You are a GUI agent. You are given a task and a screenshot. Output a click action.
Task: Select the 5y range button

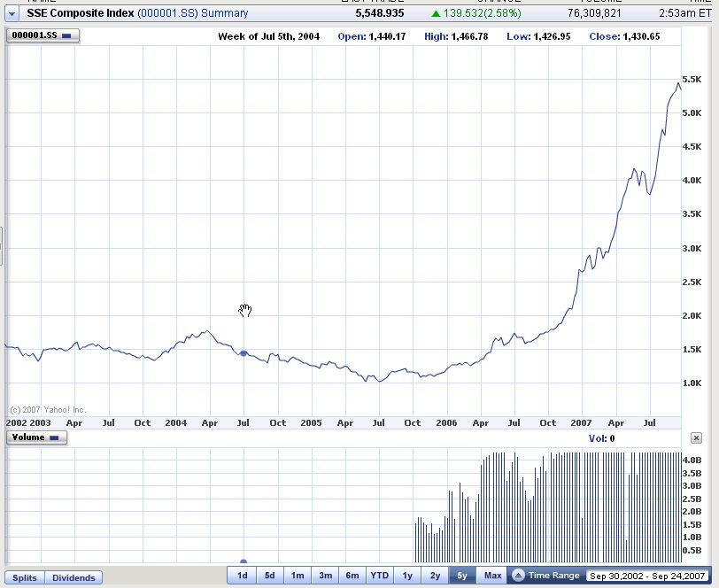(x=462, y=575)
